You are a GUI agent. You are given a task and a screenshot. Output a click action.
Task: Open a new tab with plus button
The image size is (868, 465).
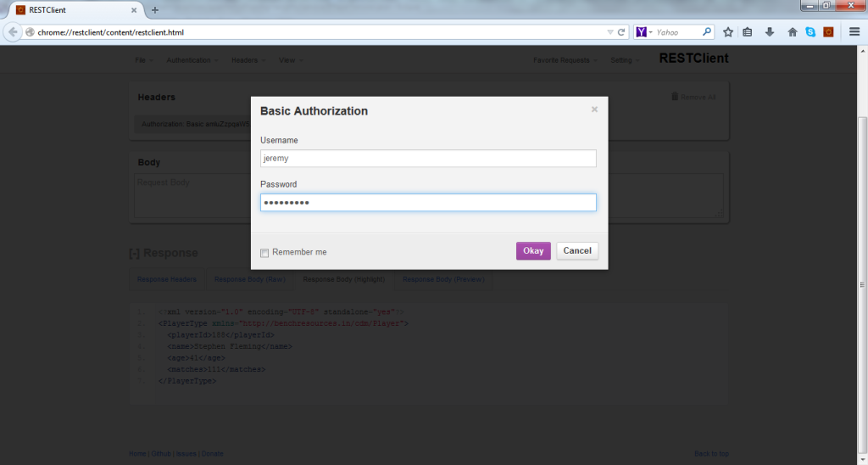pos(155,9)
